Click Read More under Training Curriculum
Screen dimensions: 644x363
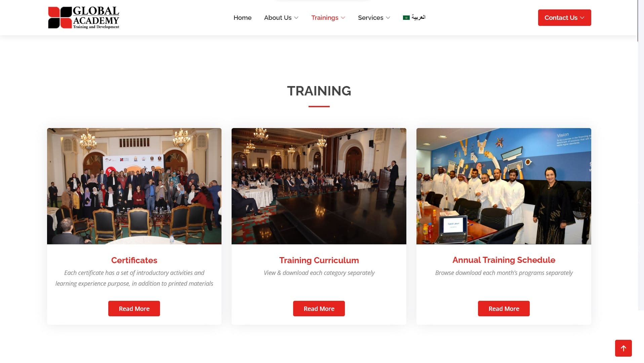(319, 309)
